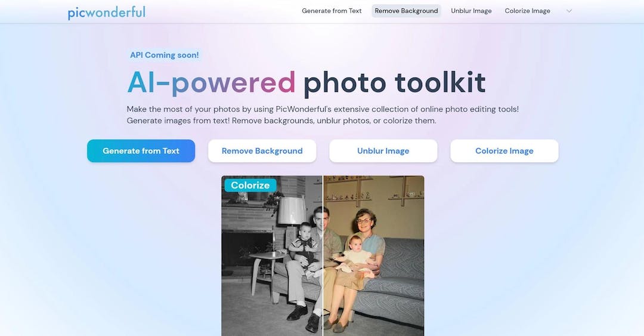Select the highlighted Remove Background nav item
Image resolution: width=644 pixels, height=336 pixels.
point(406,11)
